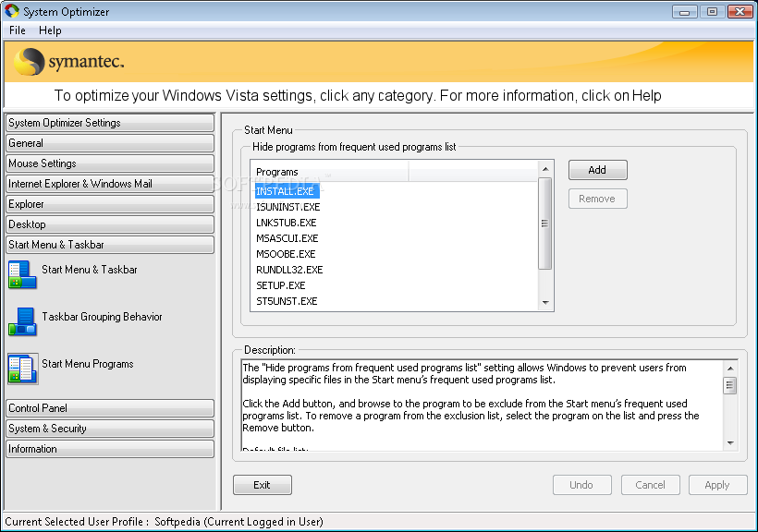Click the Taskbar Grouping Behavior icon
Viewport: 758px width, 532px height.
click(x=22, y=321)
